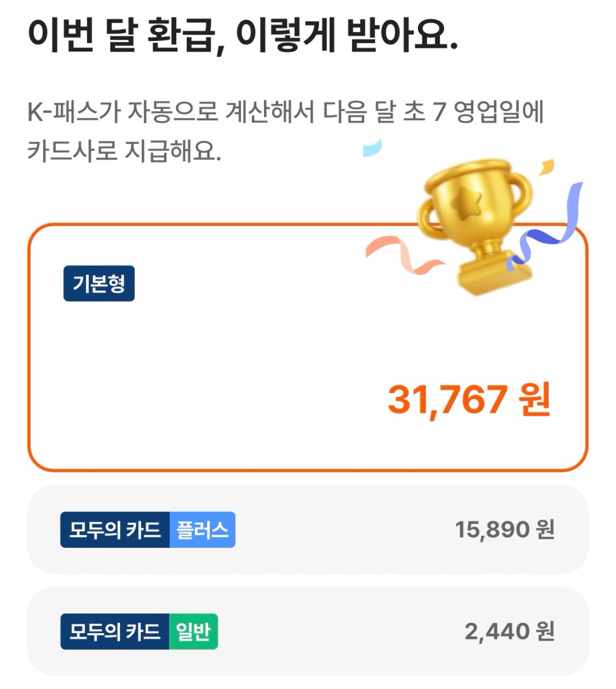Select the 기본형 badge

[99, 283]
